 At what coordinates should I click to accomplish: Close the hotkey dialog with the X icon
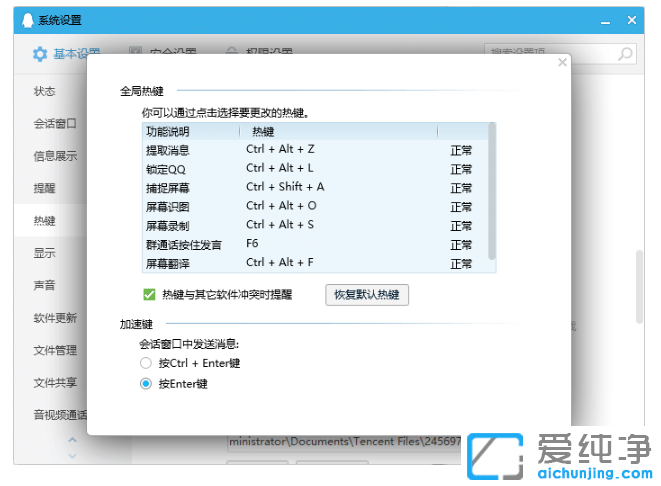tap(562, 62)
